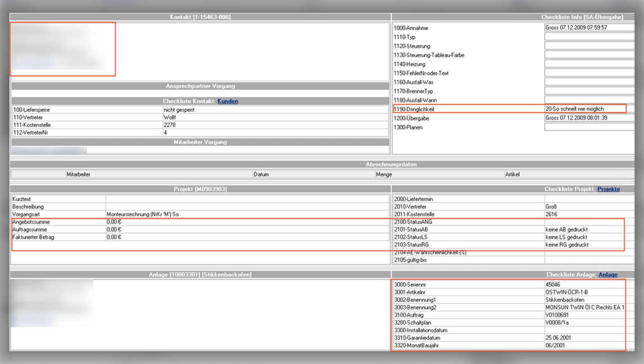Click the Datum column header
644x364 pixels.
(261, 175)
